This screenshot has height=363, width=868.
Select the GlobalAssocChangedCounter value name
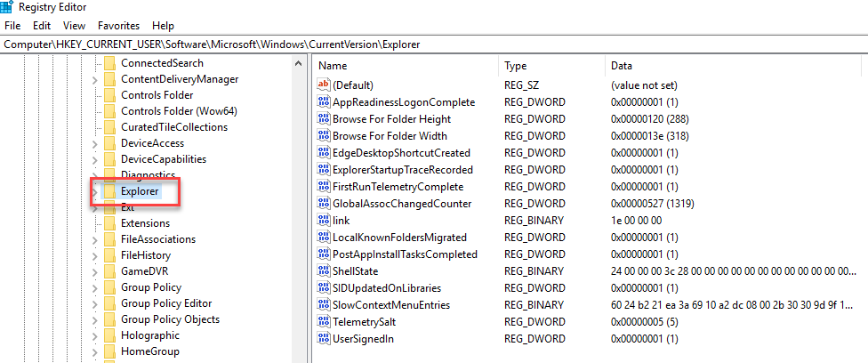pyautogui.click(x=402, y=204)
